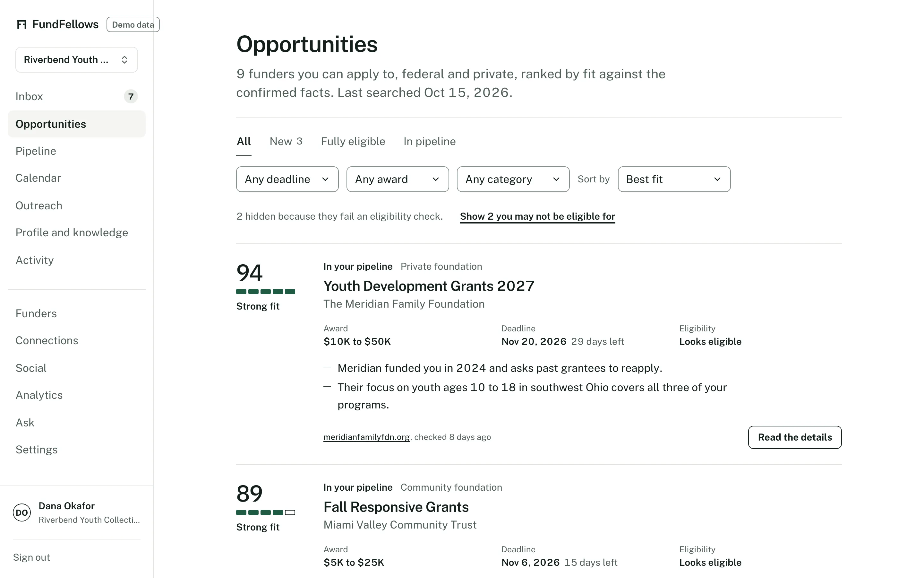Click the Nov 20, 2026 deadline value

[534, 341]
